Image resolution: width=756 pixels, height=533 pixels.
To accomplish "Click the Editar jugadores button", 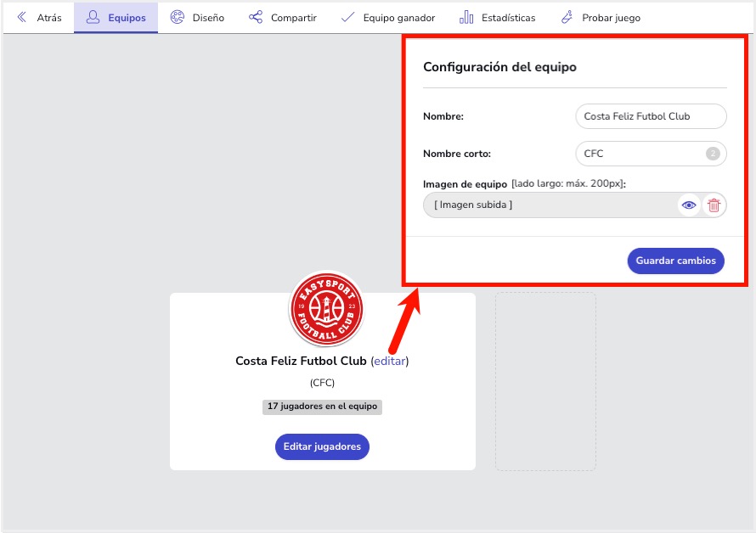I will 322,446.
